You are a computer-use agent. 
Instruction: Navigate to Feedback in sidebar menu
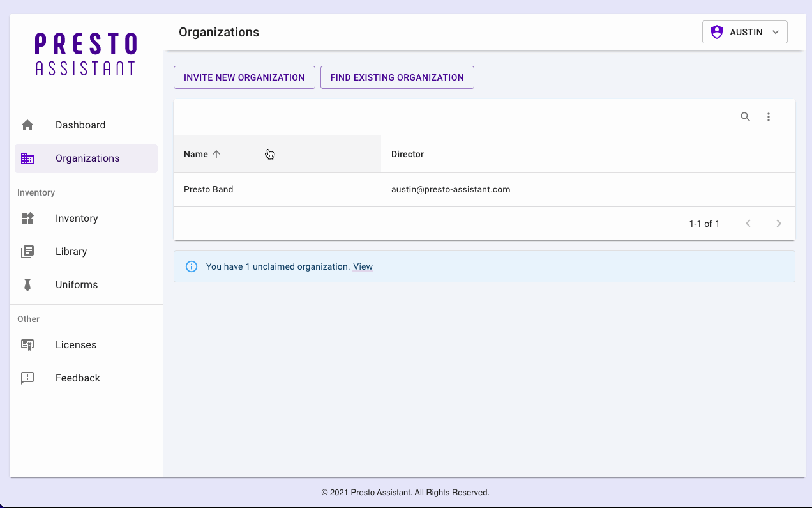tap(78, 378)
